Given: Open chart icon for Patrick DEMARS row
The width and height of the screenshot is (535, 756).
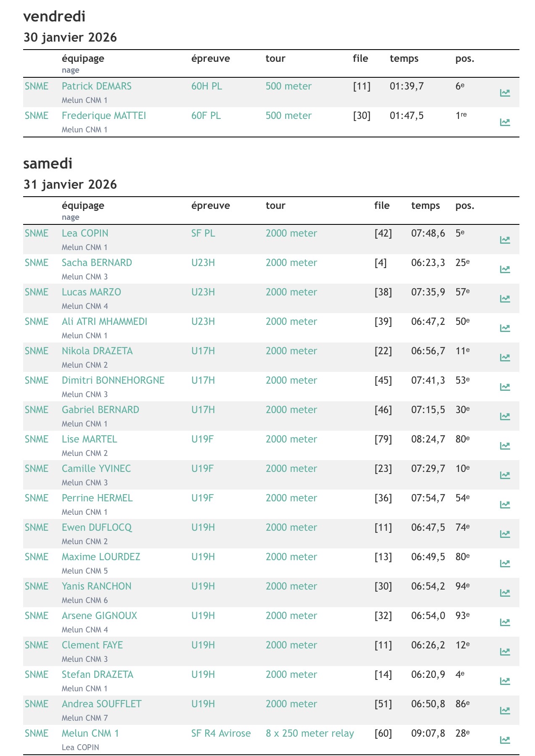Looking at the screenshot, I should coord(505,93).
